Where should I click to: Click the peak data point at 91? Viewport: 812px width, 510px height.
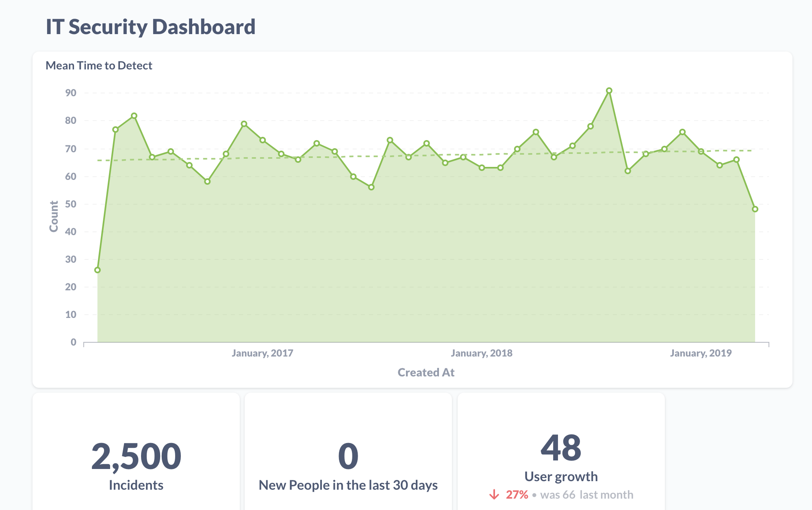(609, 91)
